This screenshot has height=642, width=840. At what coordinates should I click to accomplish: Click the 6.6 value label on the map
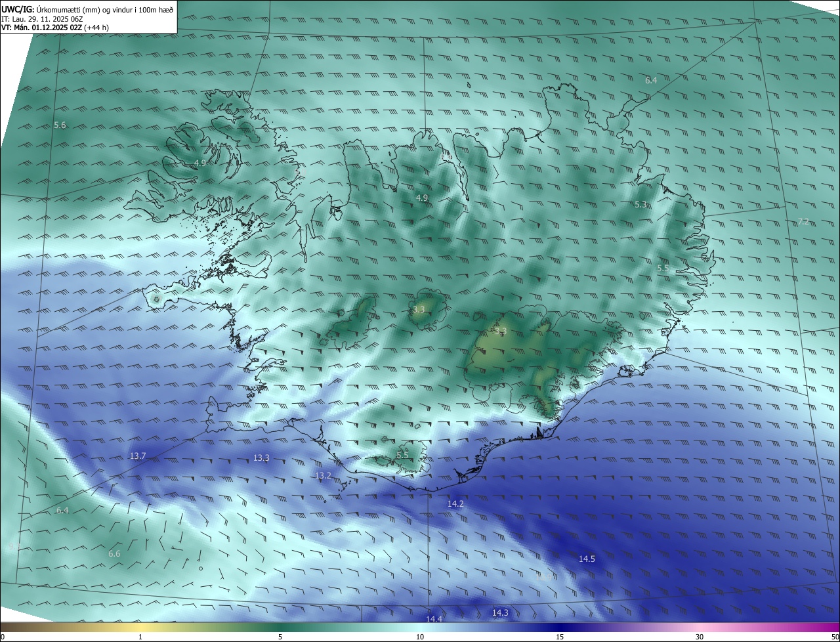[x=114, y=553]
